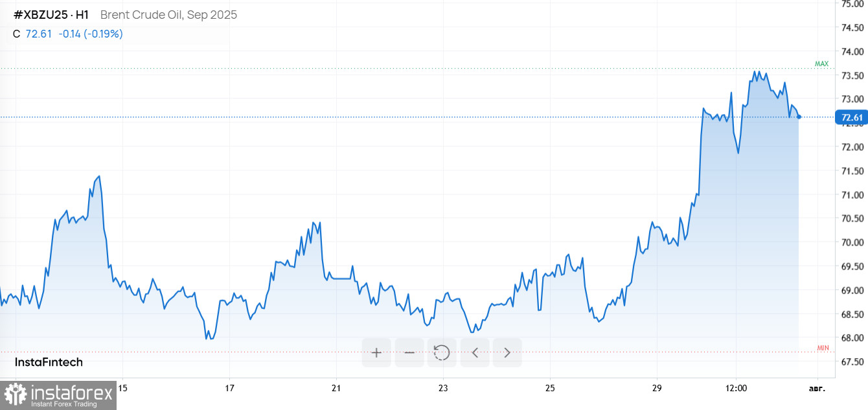Image resolution: width=868 pixels, height=410 pixels.
Task: Click the #XBZU25 · H1 symbol label
Action: (51, 15)
